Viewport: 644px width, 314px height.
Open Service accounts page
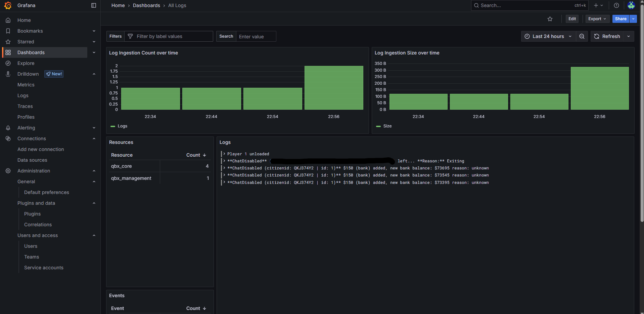tap(44, 268)
